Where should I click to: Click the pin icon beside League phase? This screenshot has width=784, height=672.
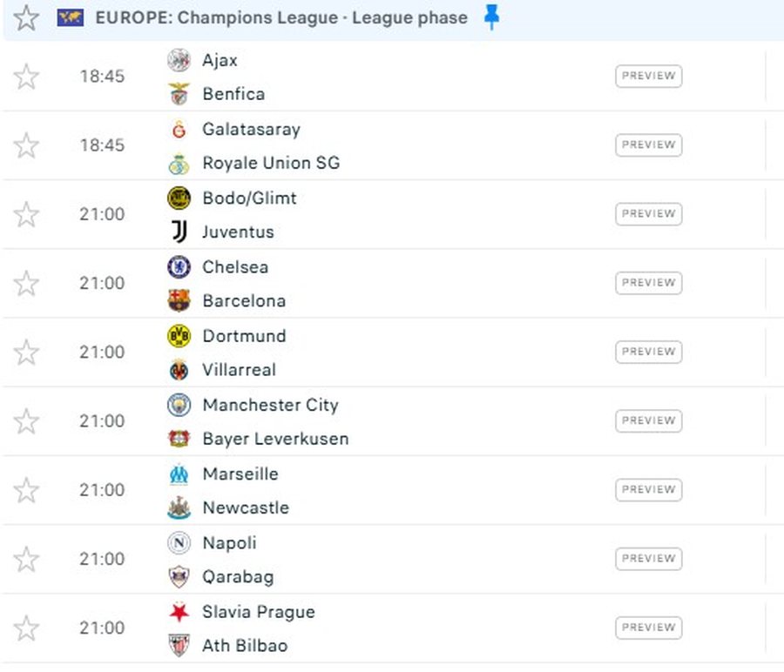pos(492,18)
